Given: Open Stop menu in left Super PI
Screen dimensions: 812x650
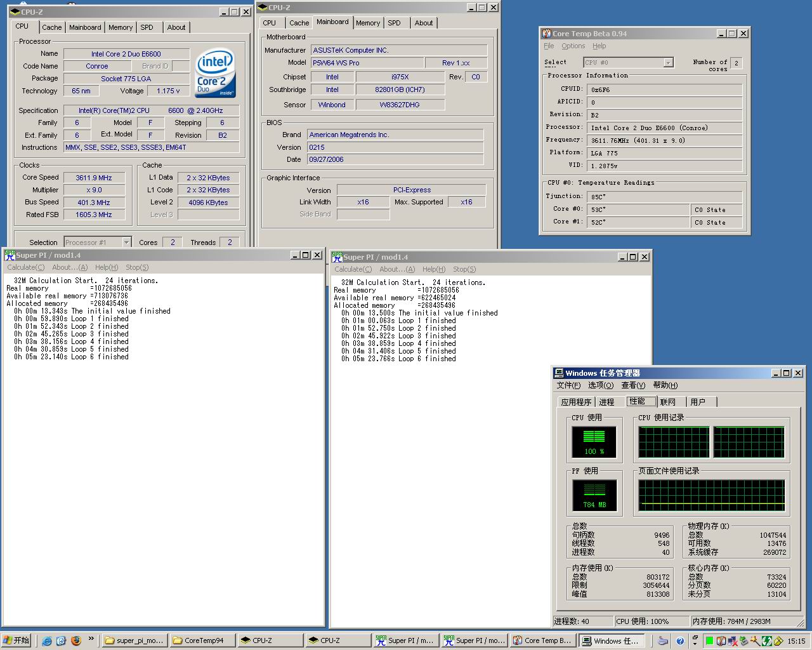Looking at the screenshot, I should click(137, 267).
